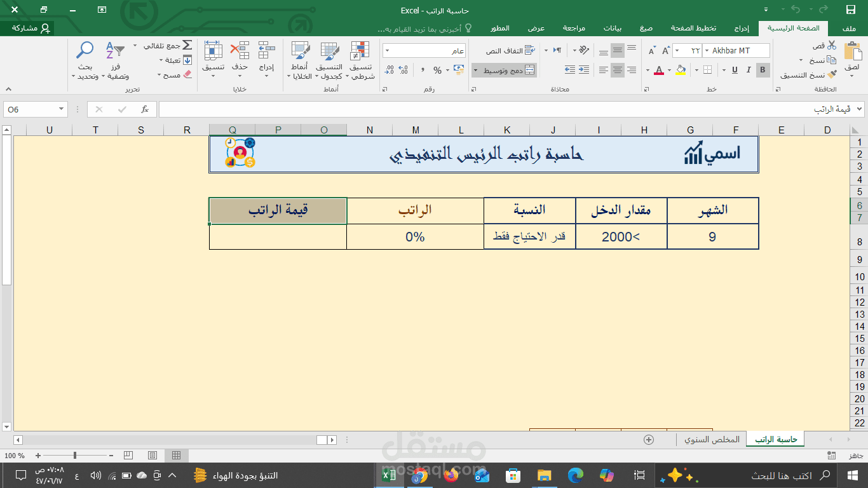868x488 pixels.
Task: Click the text orientation icon
Action: pyautogui.click(x=584, y=50)
